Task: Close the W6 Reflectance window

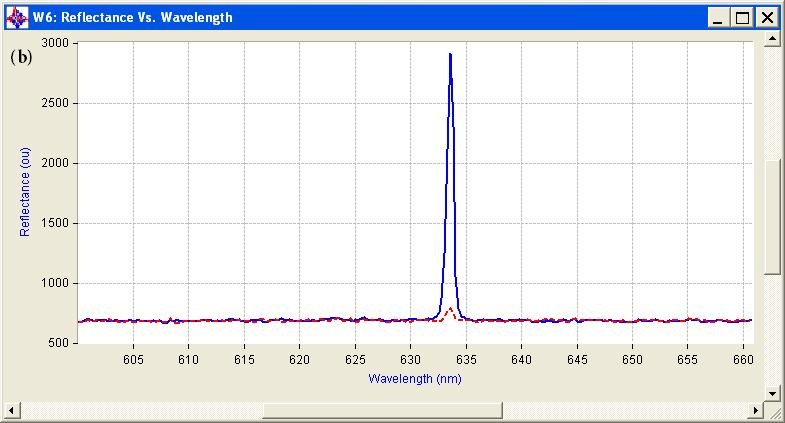Action: pos(767,18)
